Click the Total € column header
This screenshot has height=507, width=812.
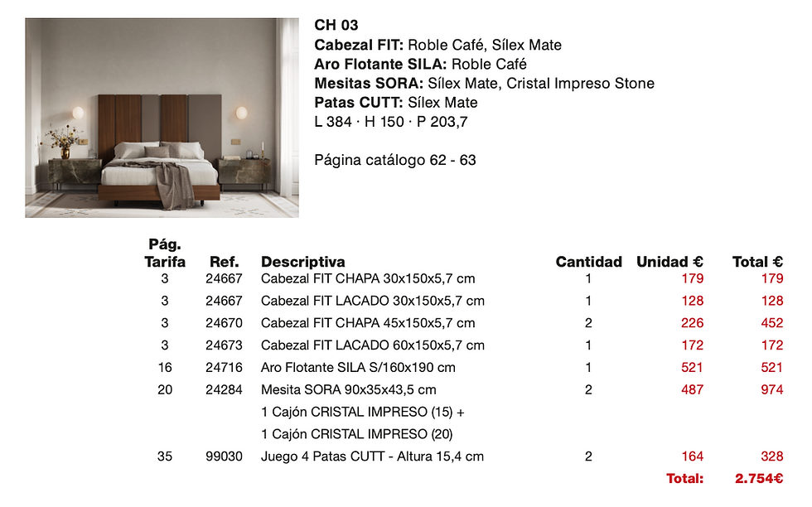(x=757, y=262)
